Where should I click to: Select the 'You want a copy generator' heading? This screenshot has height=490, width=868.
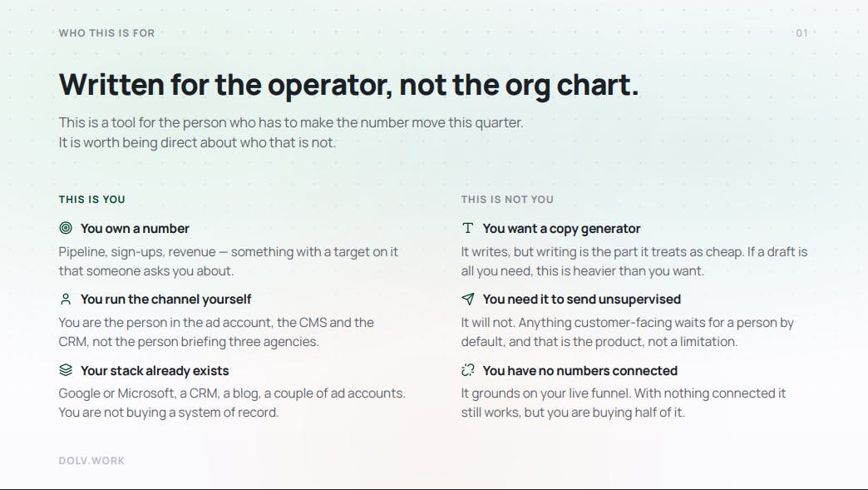tap(561, 229)
